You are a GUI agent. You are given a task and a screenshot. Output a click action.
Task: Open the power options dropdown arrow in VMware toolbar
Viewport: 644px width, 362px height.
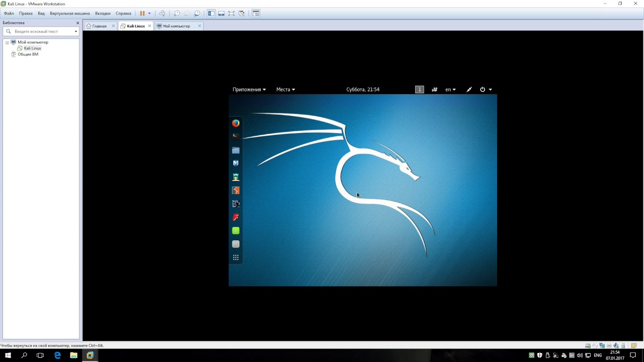pos(149,14)
